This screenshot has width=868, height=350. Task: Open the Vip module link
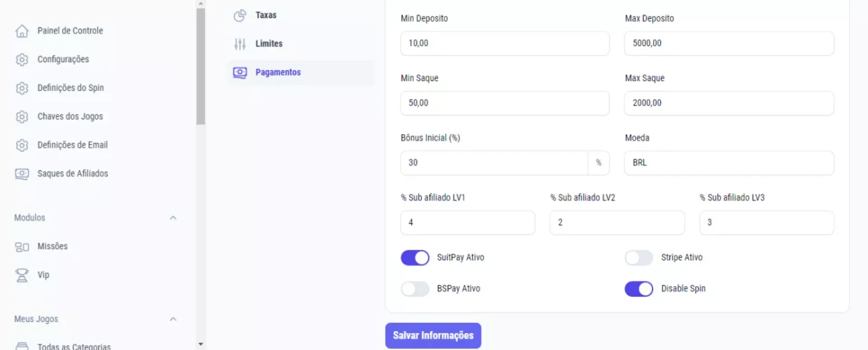43,275
